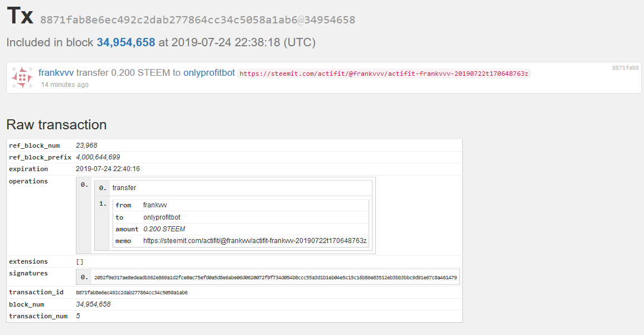Click the frankvvv avatar icon
Viewport: 644px width, 335px height.
pos(22,77)
